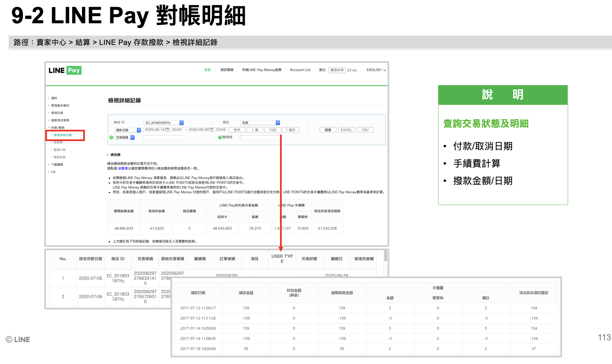The image size is (612, 364).
Task: Click the start time field 00:00
Action: pos(177,130)
